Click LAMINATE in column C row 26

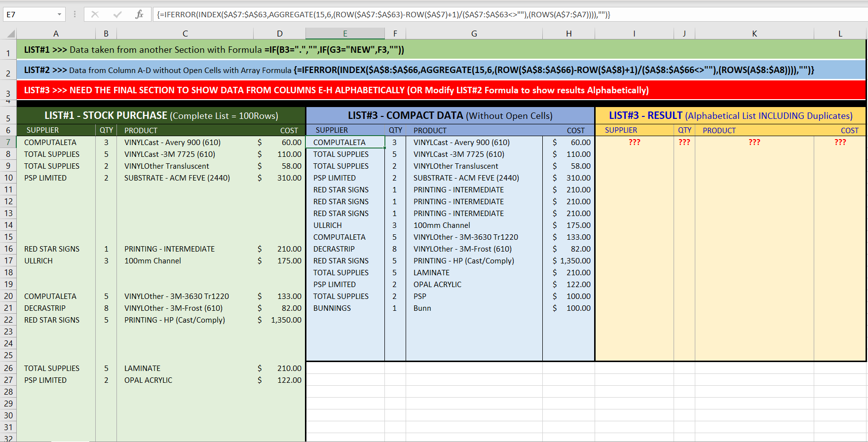point(142,368)
